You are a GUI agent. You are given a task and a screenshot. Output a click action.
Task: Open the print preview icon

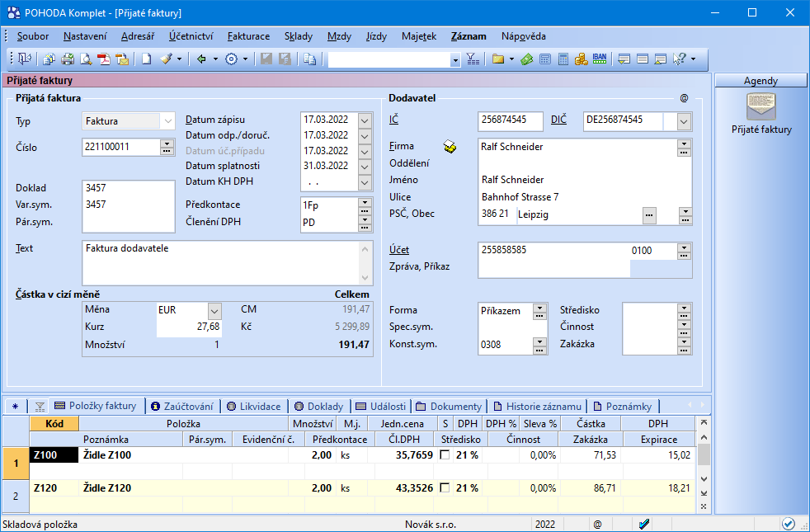[86, 59]
